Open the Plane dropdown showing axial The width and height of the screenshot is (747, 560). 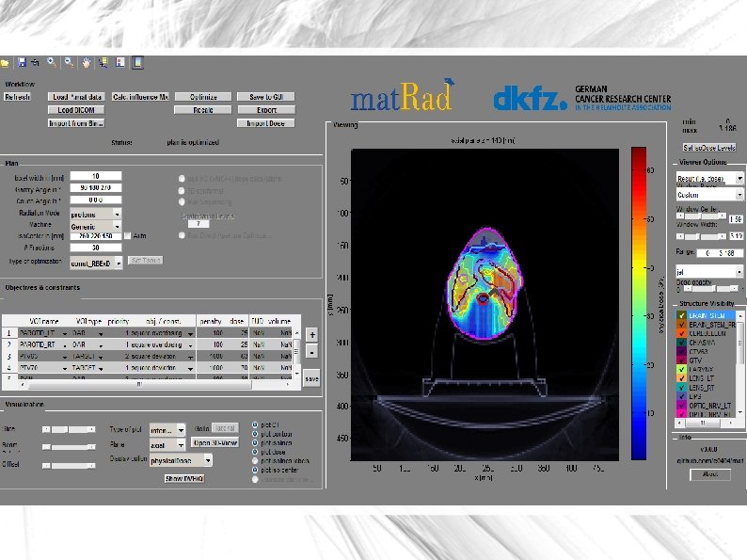(x=167, y=445)
